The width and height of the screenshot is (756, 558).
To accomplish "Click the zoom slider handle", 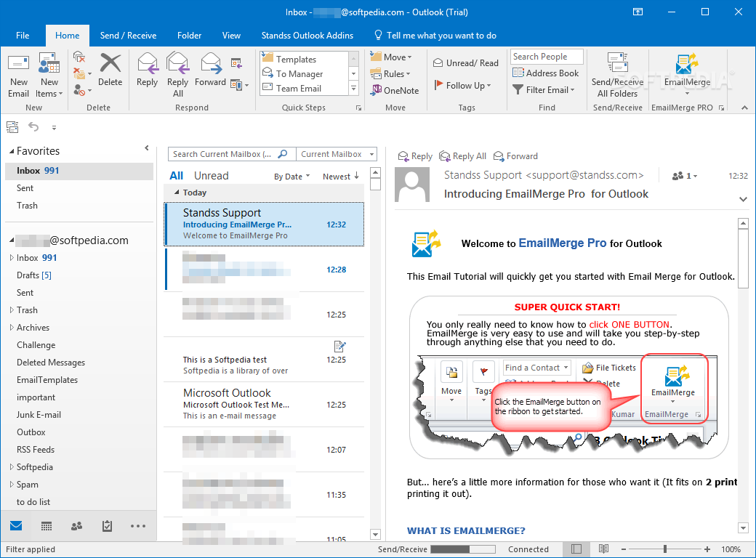I will 665,549.
